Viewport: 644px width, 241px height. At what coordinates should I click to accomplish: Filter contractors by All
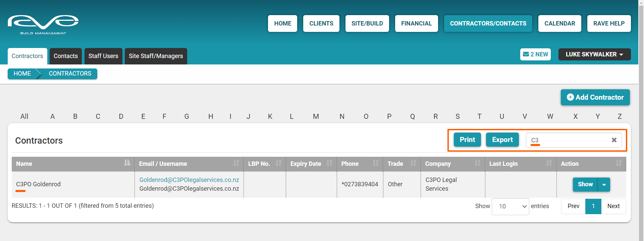(x=24, y=116)
